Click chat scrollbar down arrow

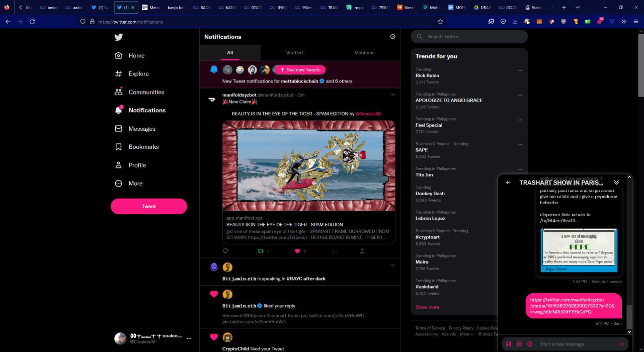pos(629,331)
